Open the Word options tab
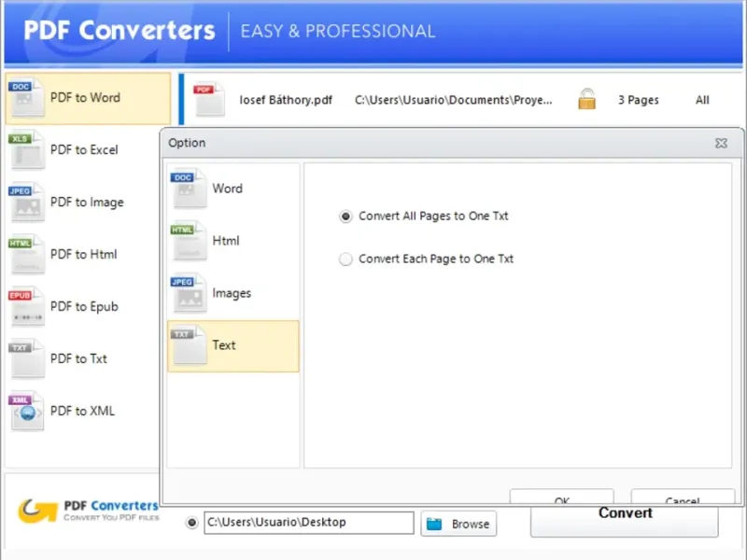 tap(233, 189)
